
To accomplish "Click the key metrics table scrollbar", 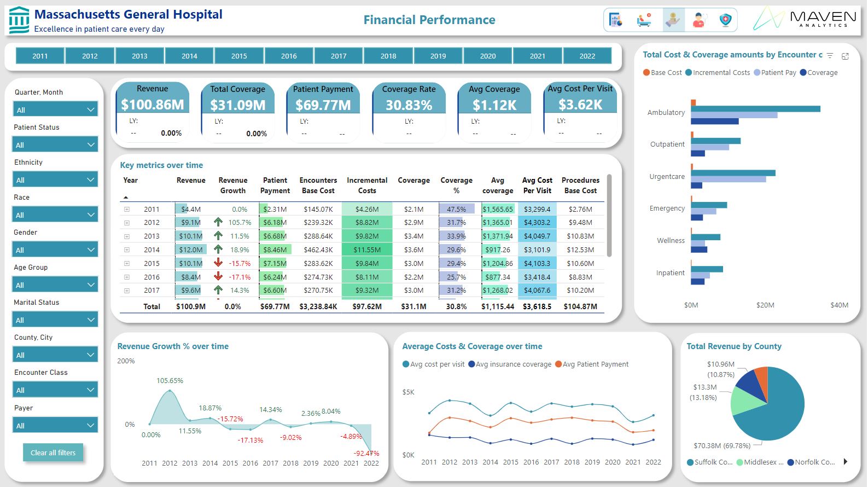I will (x=609, y=215).
